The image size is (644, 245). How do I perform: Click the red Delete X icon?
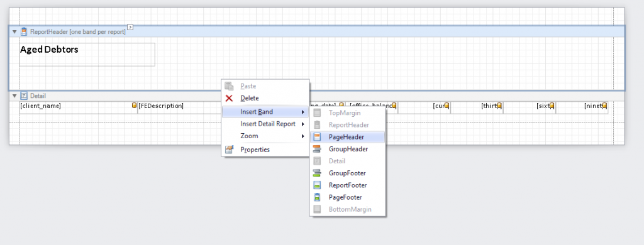(229, 98)
